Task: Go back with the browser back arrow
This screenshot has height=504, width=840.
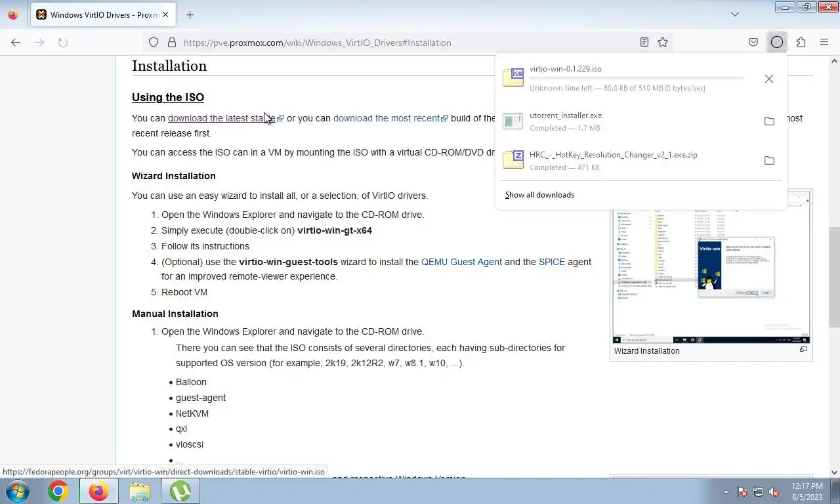Action: click(16, 43)
